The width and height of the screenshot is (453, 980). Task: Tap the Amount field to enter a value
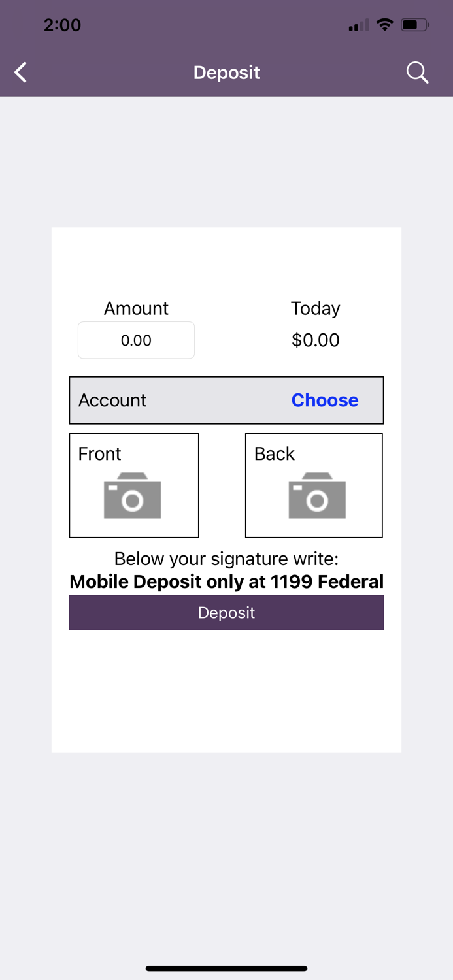pos(136,340)
